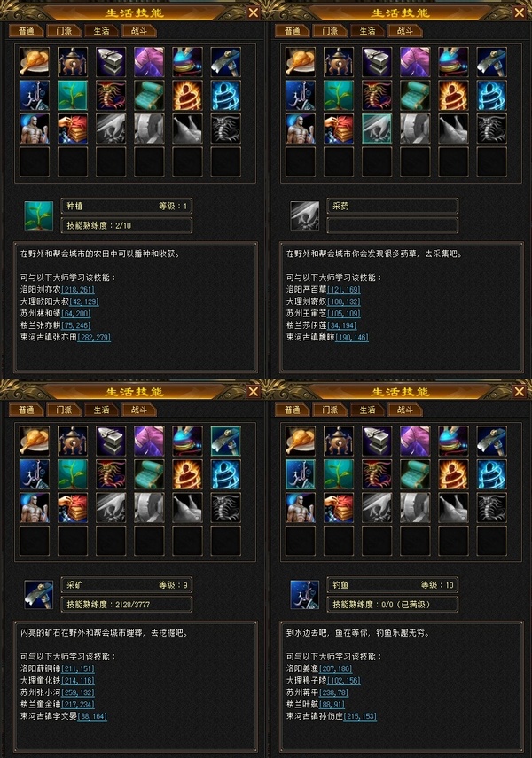Click the green seedling planting icon in 种植 panel
Viewport: 532px width, 758px height.
coord(73,95)
